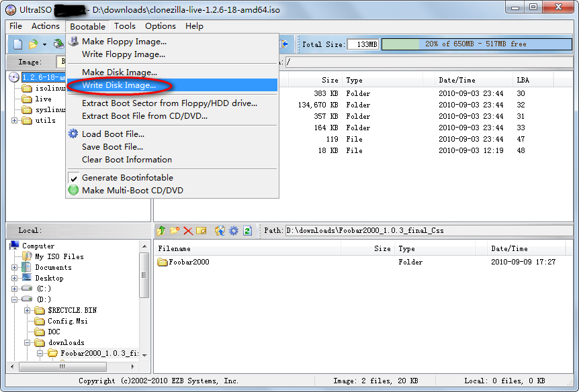
Task: Select the Config.Msi folder in Local tree
Action: [x=68, y=321]
